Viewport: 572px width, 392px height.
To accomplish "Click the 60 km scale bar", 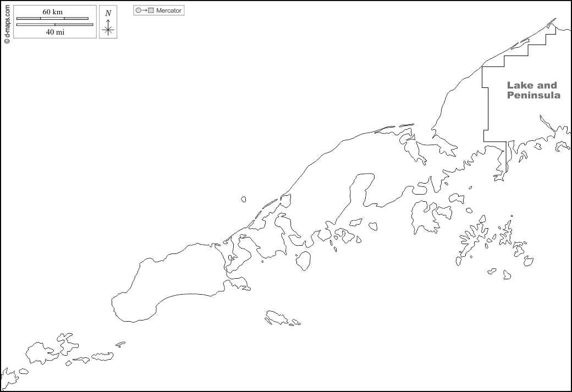I will [x=53, y=18].
